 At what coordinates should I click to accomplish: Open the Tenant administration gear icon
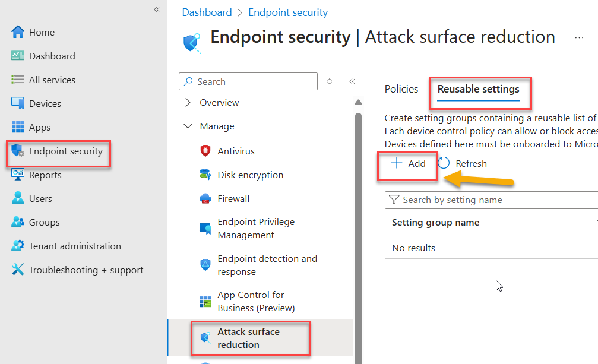[18, 246]
